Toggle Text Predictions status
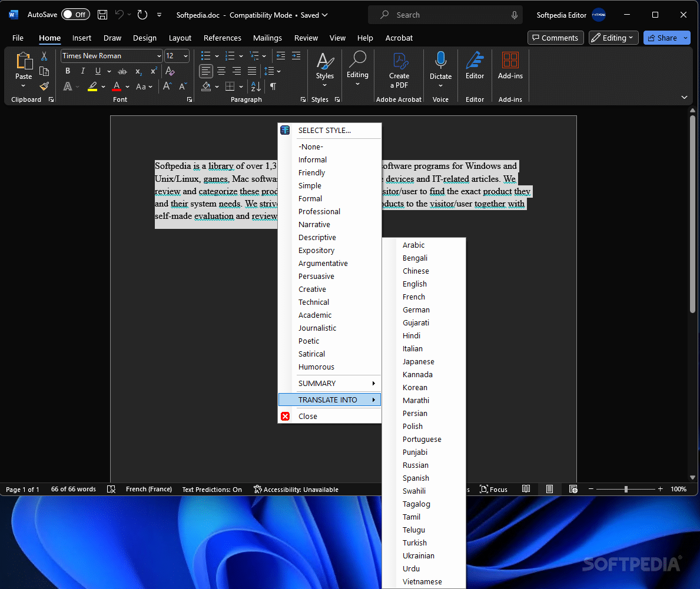This screenshot has height=589, width=700. 212,490
